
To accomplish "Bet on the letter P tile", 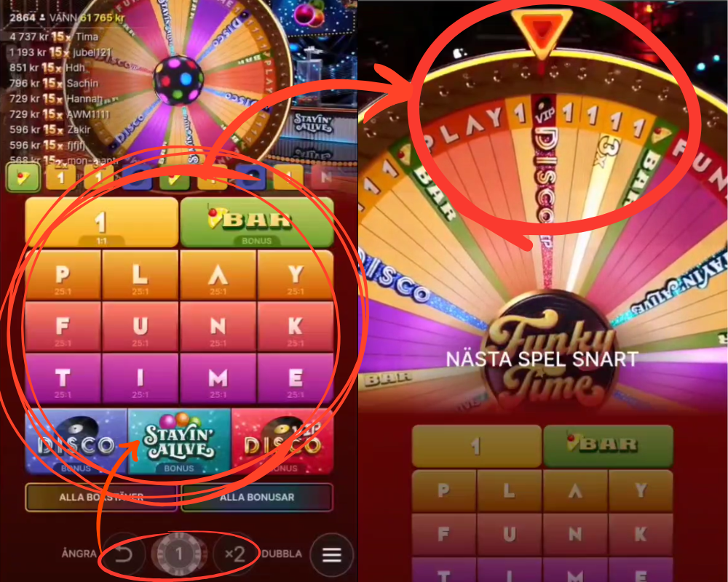I will [63, 275].
